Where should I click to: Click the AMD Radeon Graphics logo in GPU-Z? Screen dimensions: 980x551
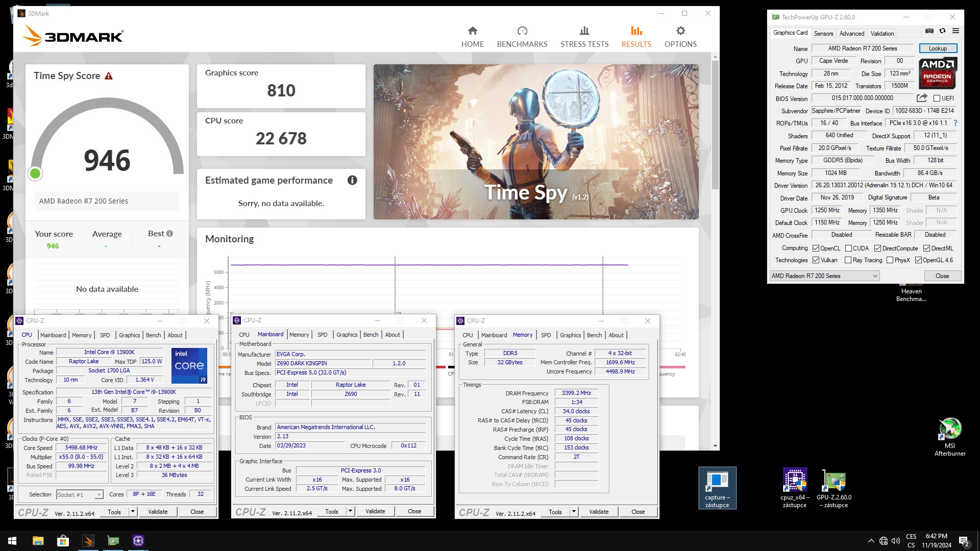(x=938, y=73)
